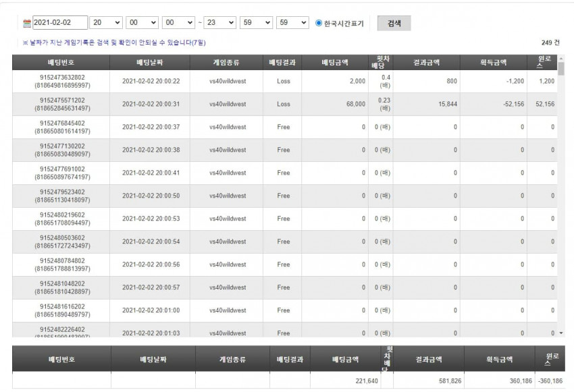The width and height of the screenshot is (574, 392).
Task: Click the table's vertical scrollbar thumb
Action: 561,69
